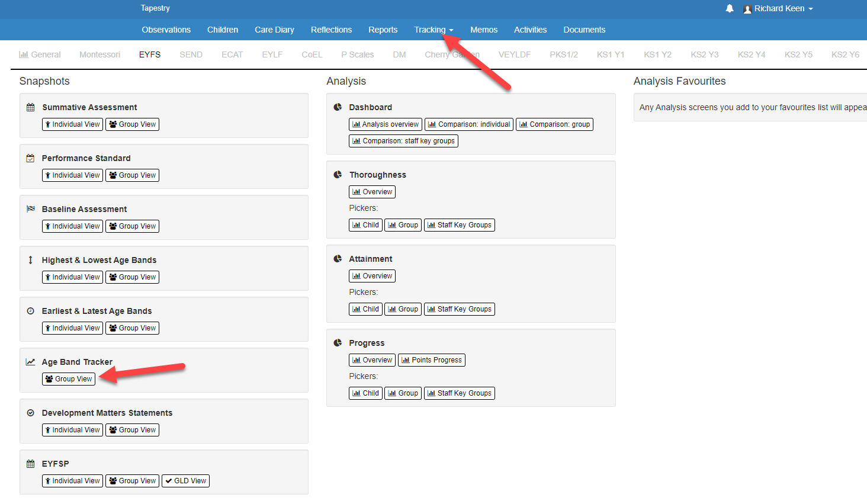Open the Thoroughness Overview
The height and width of the screenshot is (504, 867).
(373, 192)
